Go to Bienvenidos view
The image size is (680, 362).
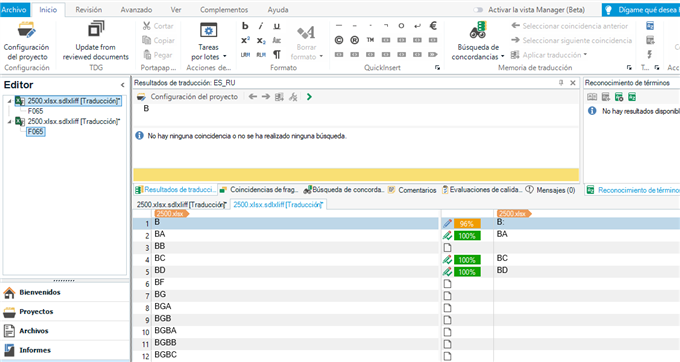[65, 292]
